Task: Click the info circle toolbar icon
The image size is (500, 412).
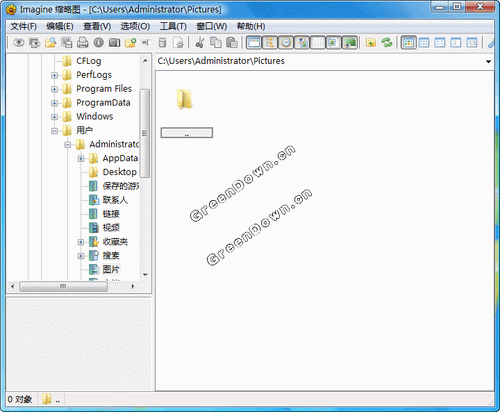Action: coord(98,43)
